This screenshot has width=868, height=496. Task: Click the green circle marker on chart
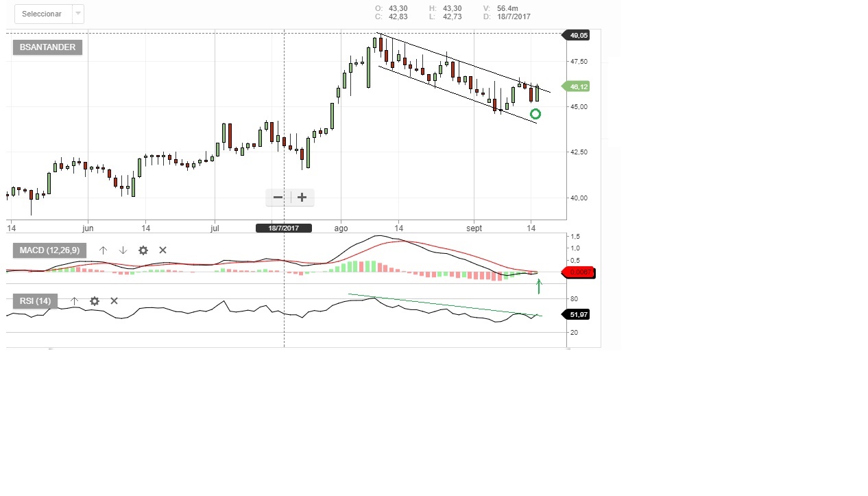point(535,114)
